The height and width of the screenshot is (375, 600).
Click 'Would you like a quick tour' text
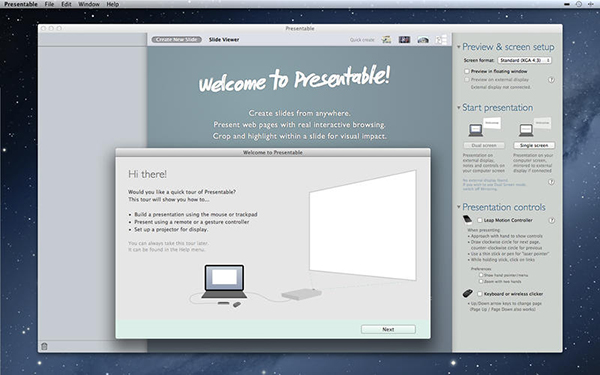(182, 192)
